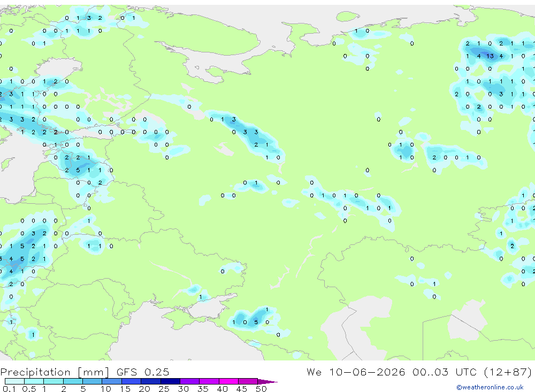Pick legend swatch between 40 and 45
The height and width of the screenshot is (392, 535).
tap(228, 381)
